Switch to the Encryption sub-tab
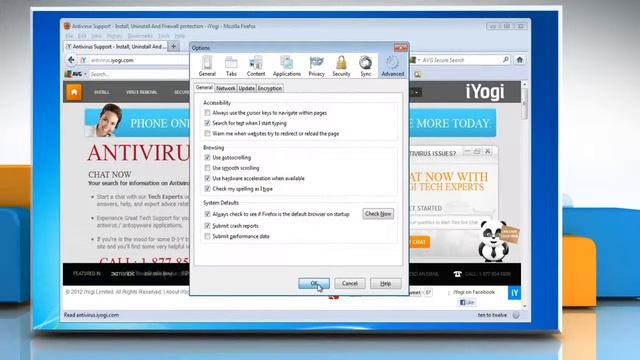The height and width of the screenshot is (360, 640). pos(270,88)
